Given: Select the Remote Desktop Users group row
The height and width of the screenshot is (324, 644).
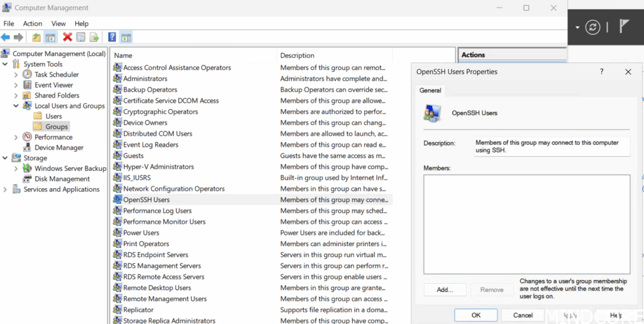Looking at the screenshot, I should (x=252, y=288).
